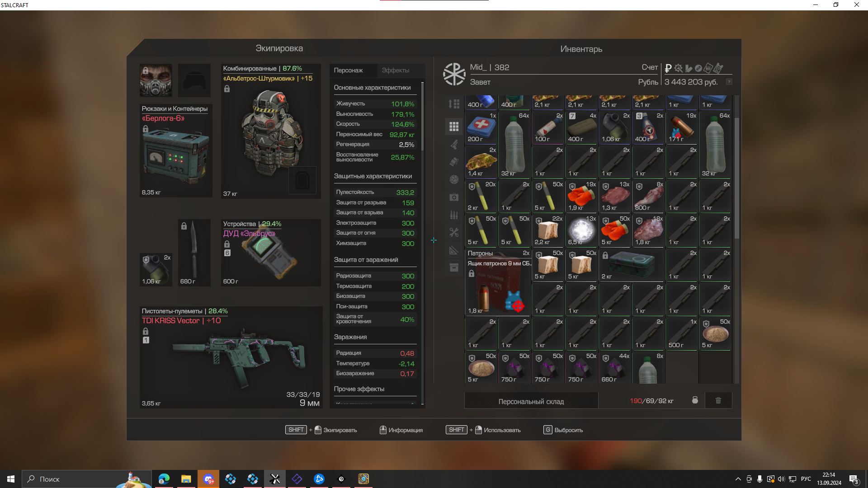Click the character stats scrollbar
This screenshot has width=868, height=488.
tap(422, 117)
